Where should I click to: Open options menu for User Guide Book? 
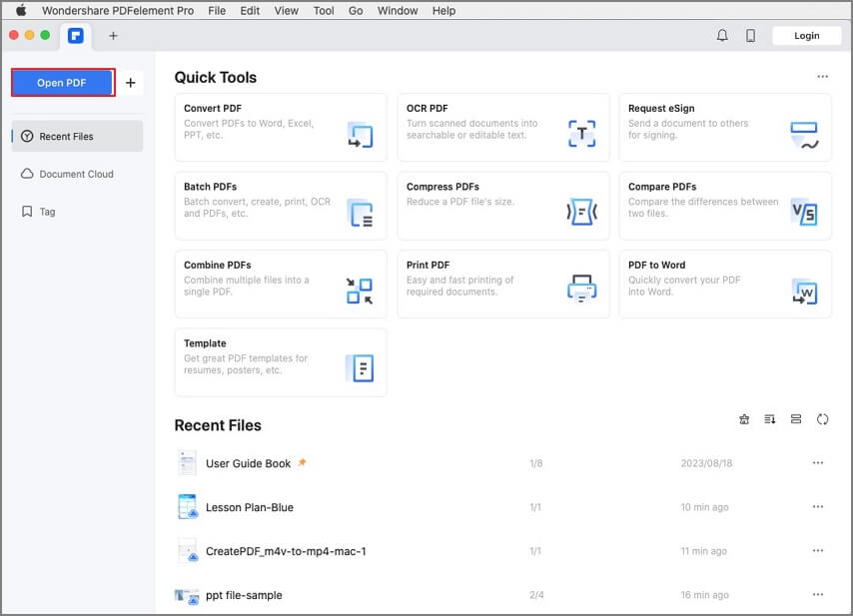click(x=818, y=462)
